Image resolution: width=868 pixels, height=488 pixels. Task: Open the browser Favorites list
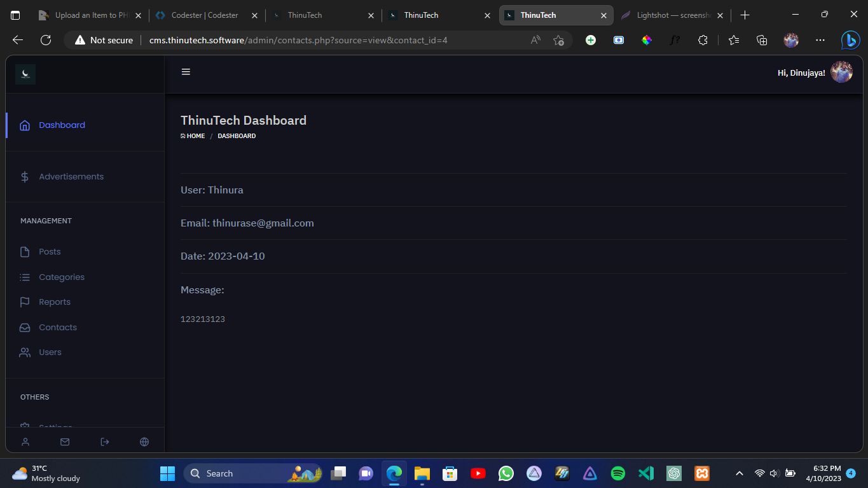(x=734, y=40)
